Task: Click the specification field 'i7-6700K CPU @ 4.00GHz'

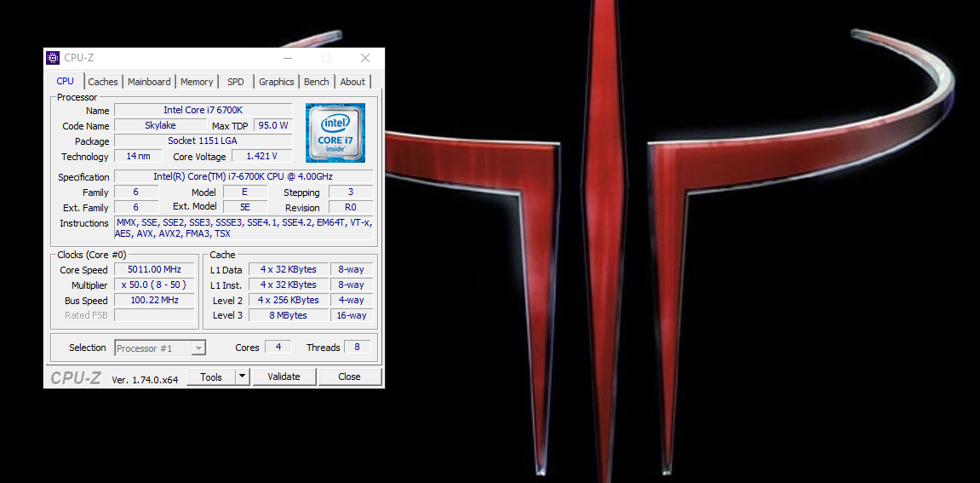Action: click(244, 176)
